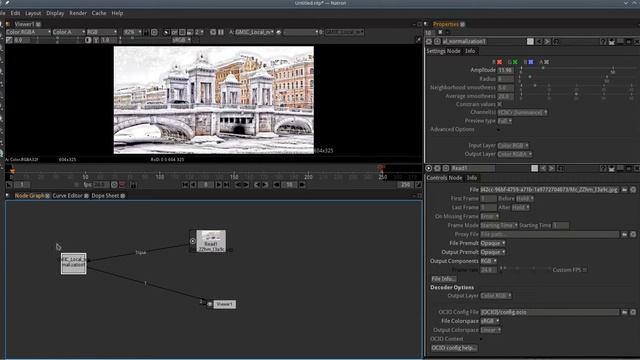Click the Radius slider track
Screen dimensions: 640x360
[578, 78]
